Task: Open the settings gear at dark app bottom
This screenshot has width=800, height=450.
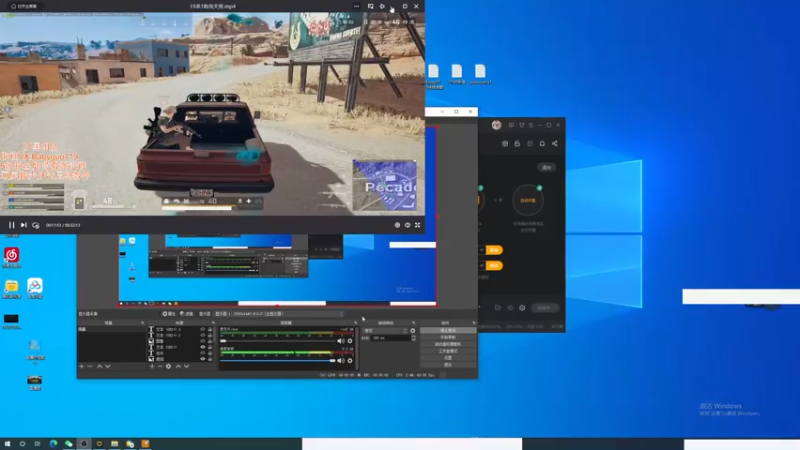Action: pyautogui.click(x=522, y=308)
